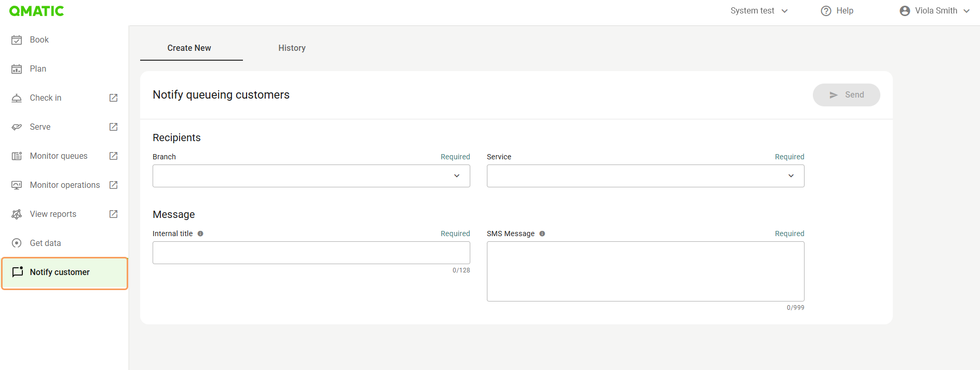Click the Monitor operations screen icon
The width and height of the screenshot is (980, 370).
[x=17, y=185]
